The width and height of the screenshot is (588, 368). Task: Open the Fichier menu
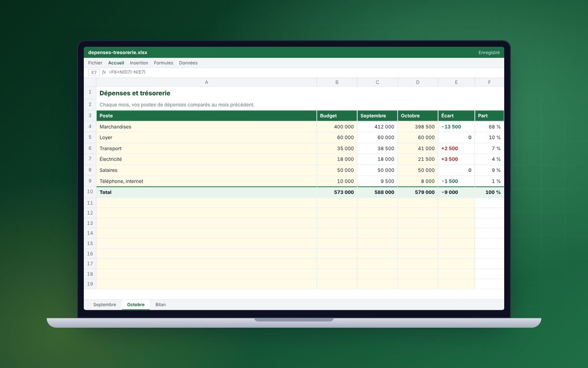tap(95, 63)
